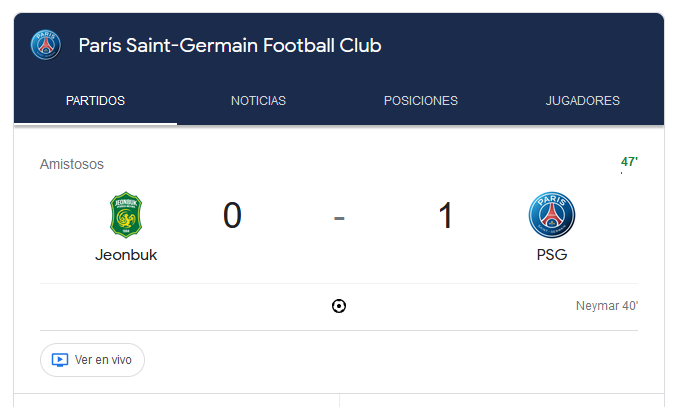Click the Jeonbuk team crest

coord(126,215)
